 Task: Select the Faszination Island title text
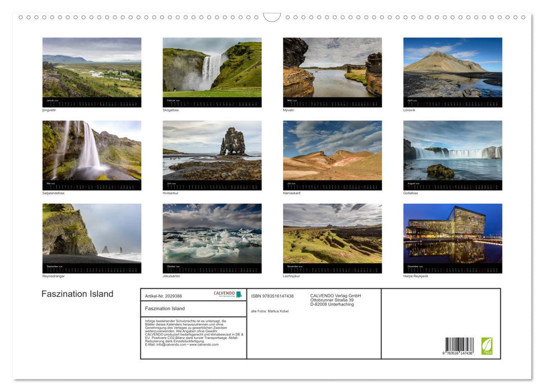(77, 293)
